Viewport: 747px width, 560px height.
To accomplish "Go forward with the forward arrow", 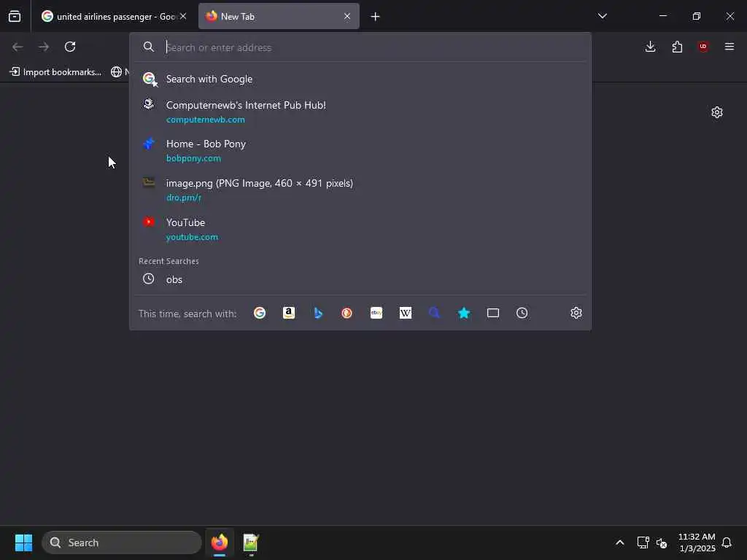I will click(x=44, y=47).
